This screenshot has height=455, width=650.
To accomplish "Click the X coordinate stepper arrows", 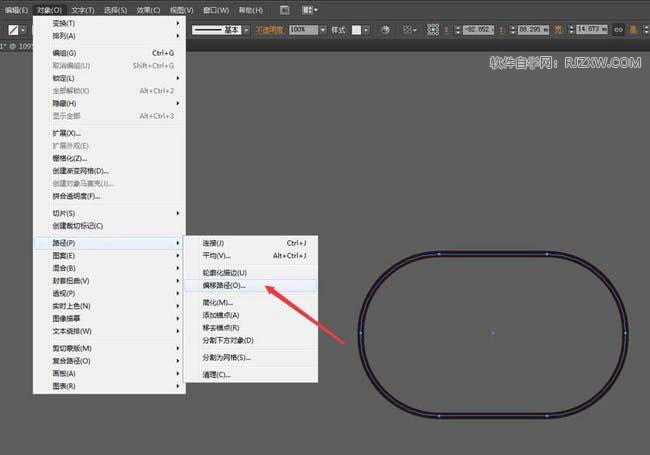I will (x=458, y=30).
